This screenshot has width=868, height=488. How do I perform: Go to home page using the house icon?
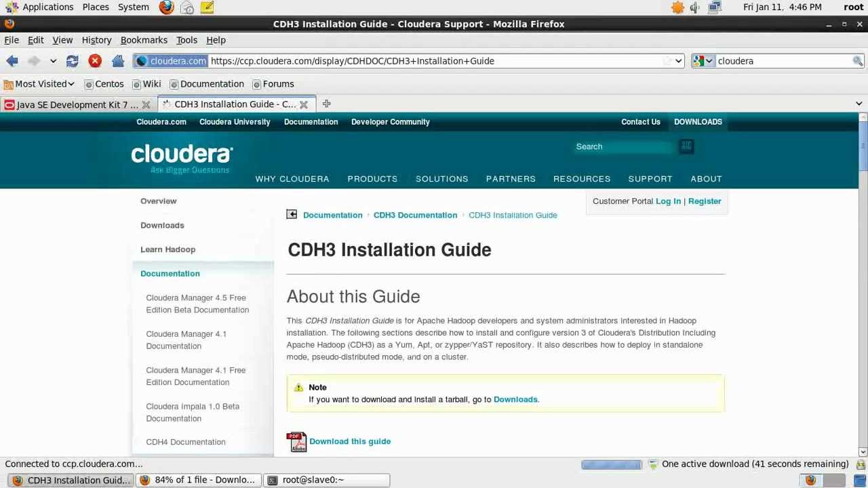[x=118, y=61]
